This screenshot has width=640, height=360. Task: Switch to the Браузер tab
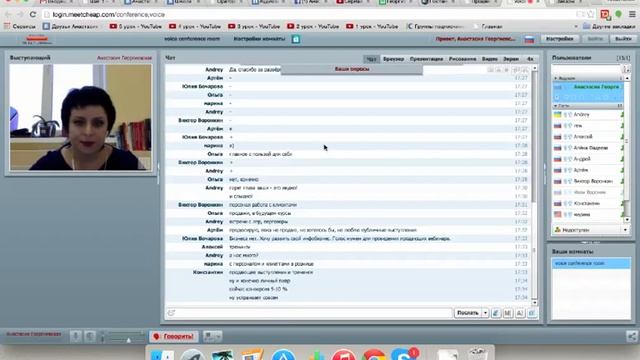(x=393, y=59)
